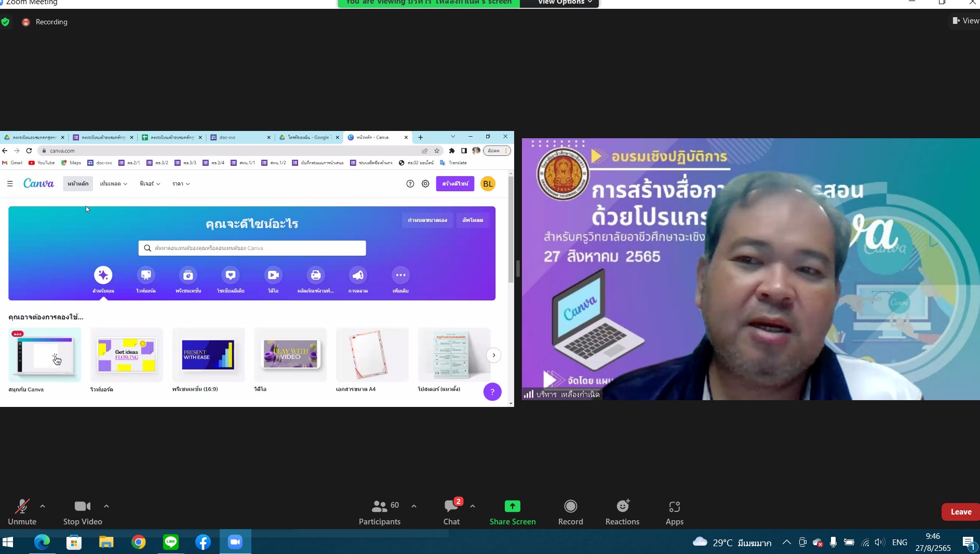
Task: Open the Participants panel
Action: click(380, 512)
